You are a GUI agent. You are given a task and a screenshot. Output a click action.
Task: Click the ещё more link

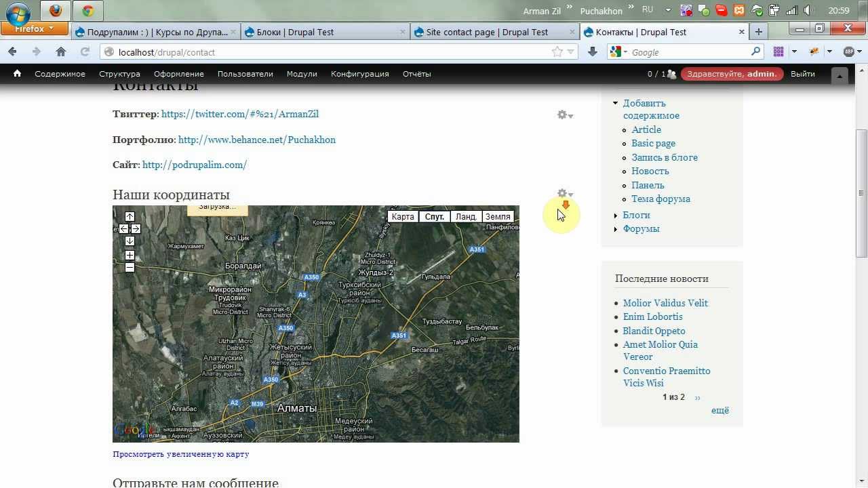[x=720, y=410]
